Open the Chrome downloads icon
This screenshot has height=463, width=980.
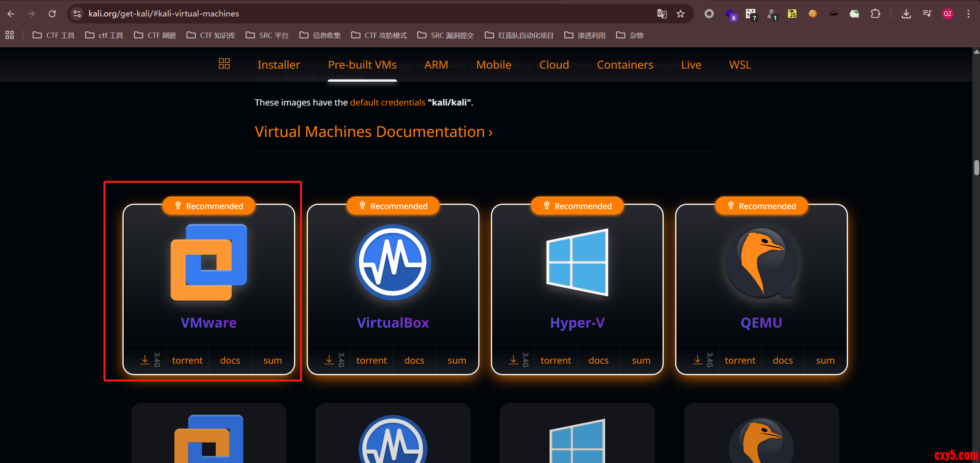coord(906,14)
